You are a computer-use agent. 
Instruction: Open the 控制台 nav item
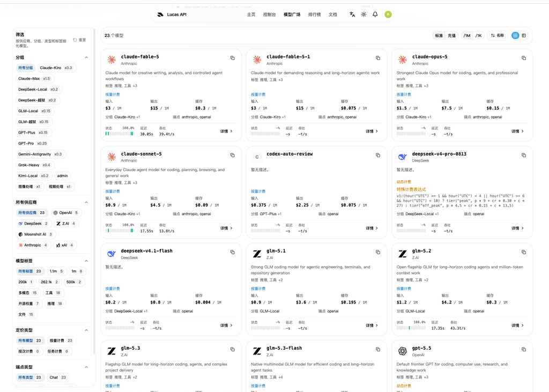pos(269,14)
